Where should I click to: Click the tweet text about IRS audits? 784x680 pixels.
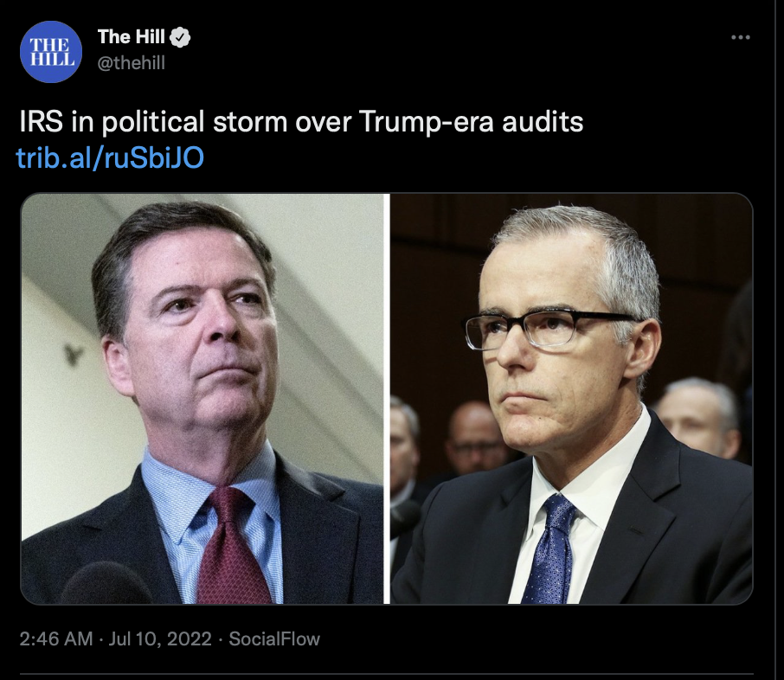click(x=301, y=122)
